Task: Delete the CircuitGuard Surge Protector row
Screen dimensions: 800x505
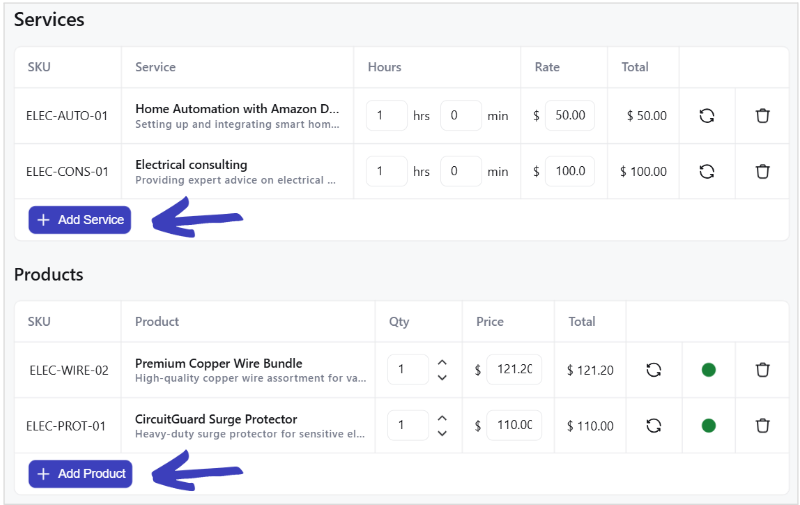Action: (x=762, y=425)
